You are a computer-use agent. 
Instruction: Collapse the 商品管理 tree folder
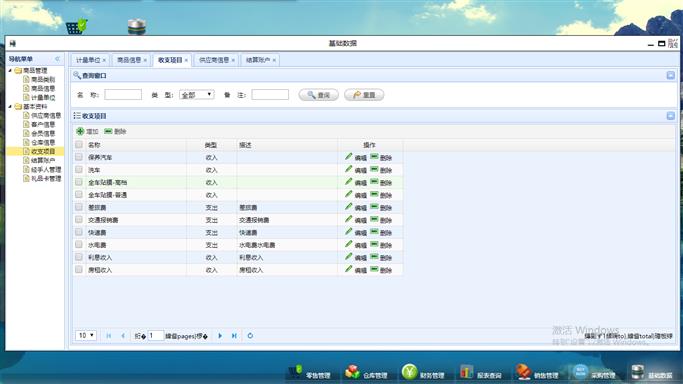(x=10, y=70)
